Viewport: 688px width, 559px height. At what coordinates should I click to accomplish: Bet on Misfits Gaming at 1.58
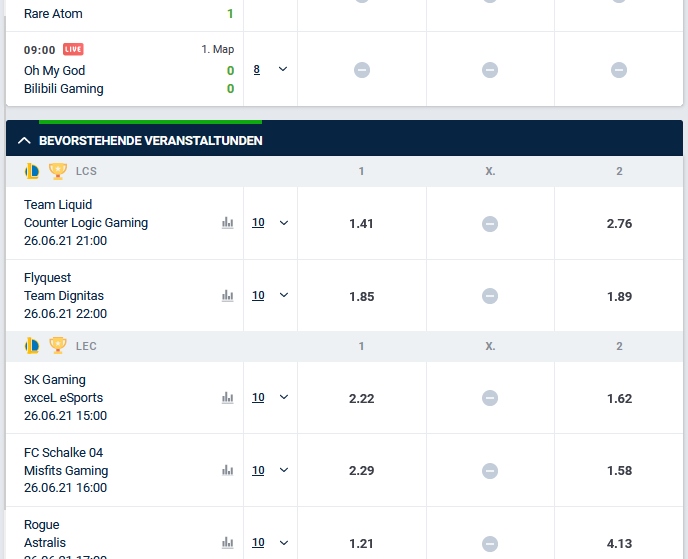tap(619, 471)
